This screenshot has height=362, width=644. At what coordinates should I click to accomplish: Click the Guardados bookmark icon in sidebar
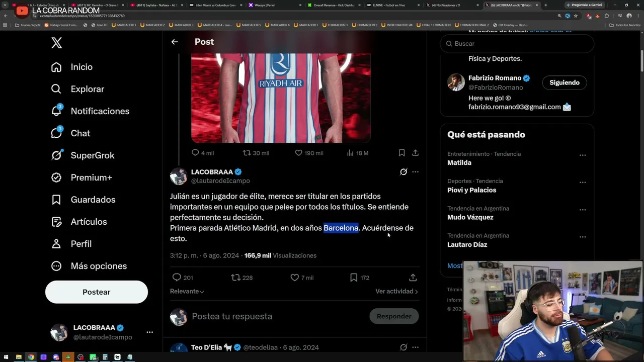tap(56, 200)
